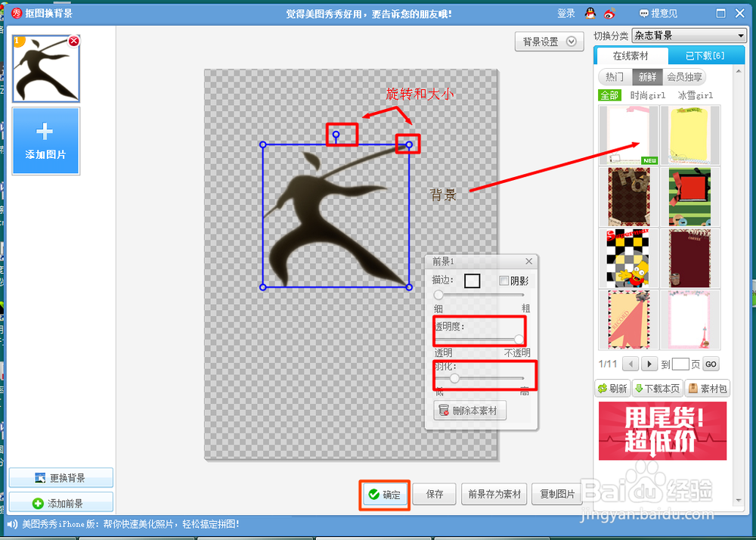Image resolution: width=756 pixels, height=540 pixels.
Task: Click the Weibo icon in title bar
Action: (610, 13)
